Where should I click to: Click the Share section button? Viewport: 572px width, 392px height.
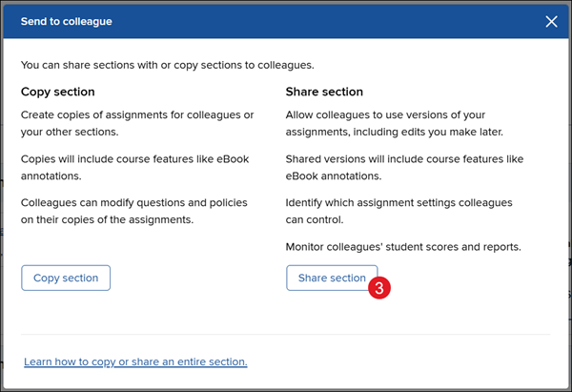point(331,278)
